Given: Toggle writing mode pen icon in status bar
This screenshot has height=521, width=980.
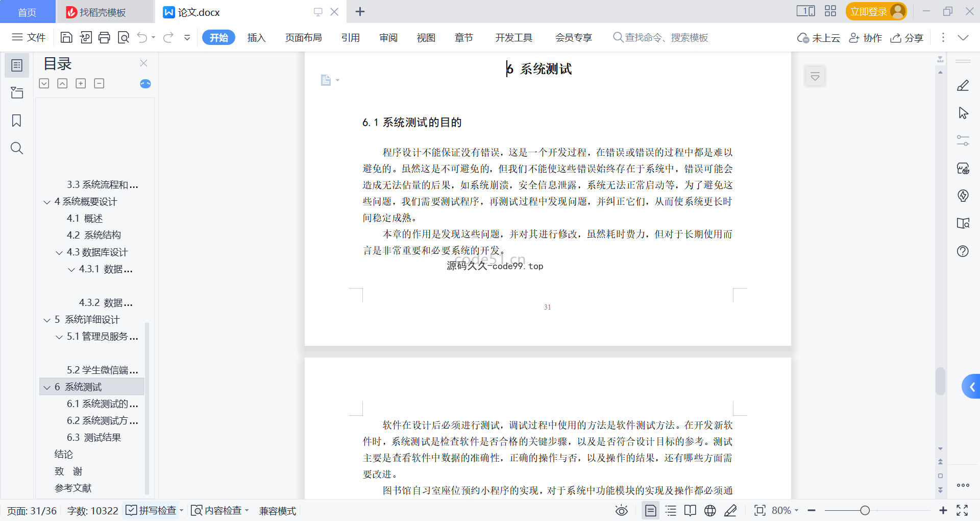Looking at the screenshot, I should (730, 510).
